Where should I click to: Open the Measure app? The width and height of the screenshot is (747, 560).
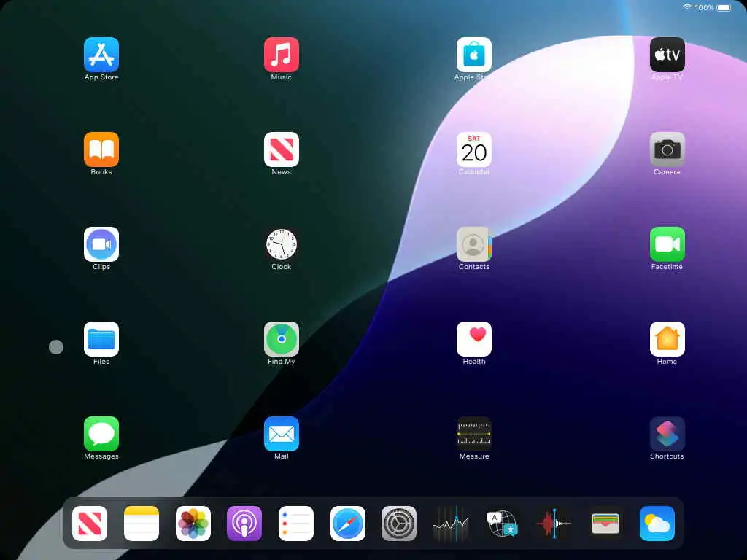coord(473,433)
